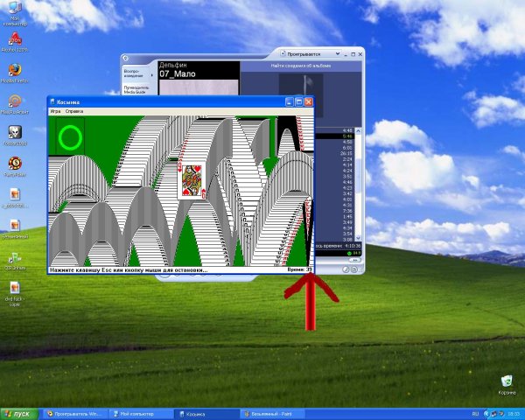Expand the Воспроизведение panel arrow

click(151, 74)
